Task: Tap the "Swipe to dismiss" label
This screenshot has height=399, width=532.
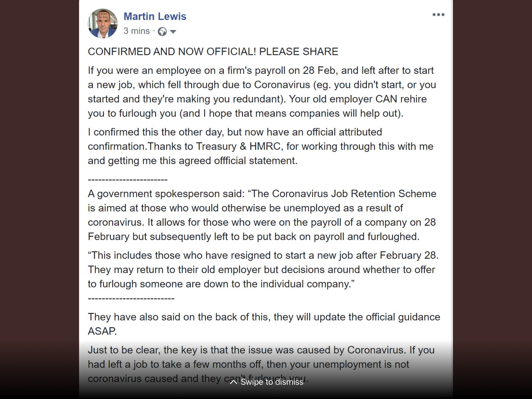Action: click(x=272, y=382)
